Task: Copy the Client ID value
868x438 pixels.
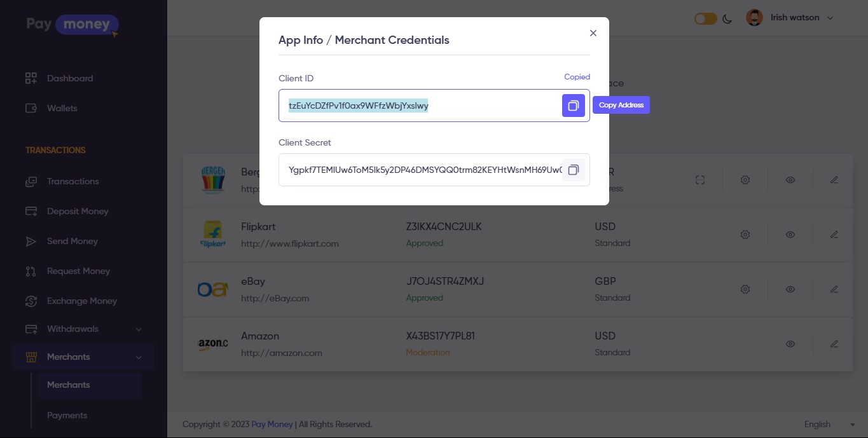Action: click(573, 106)
